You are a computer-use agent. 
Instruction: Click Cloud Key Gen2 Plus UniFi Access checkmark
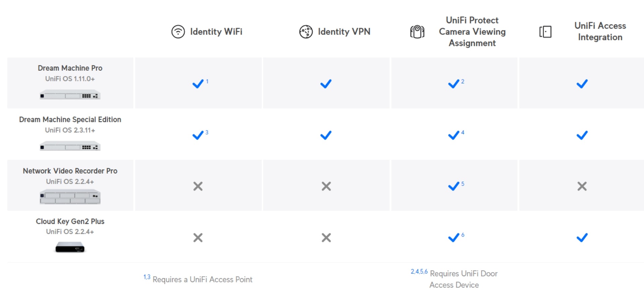(x=582, y=238)
